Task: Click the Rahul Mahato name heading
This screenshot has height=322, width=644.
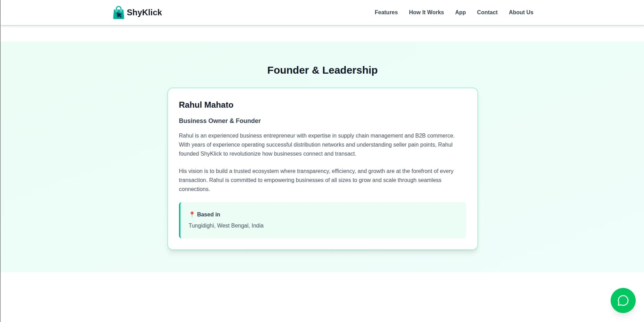Action: pyautogui.click(x=206, y=105)
